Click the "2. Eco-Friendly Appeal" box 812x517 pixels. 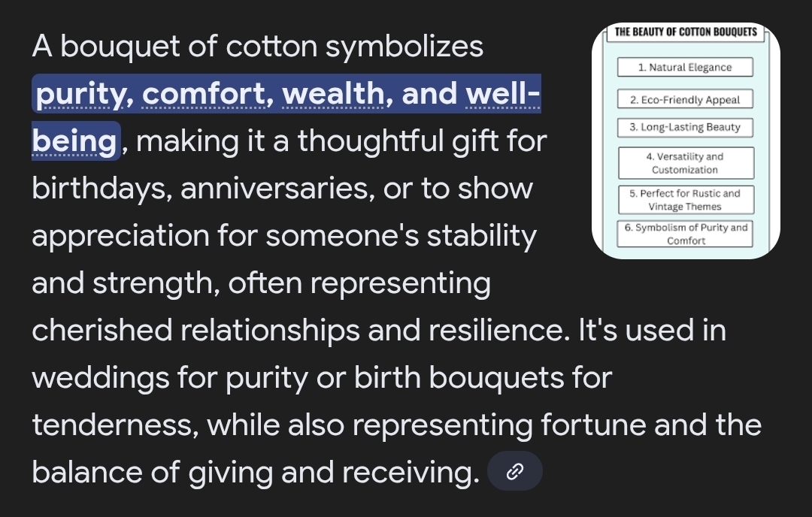(685, 99)
